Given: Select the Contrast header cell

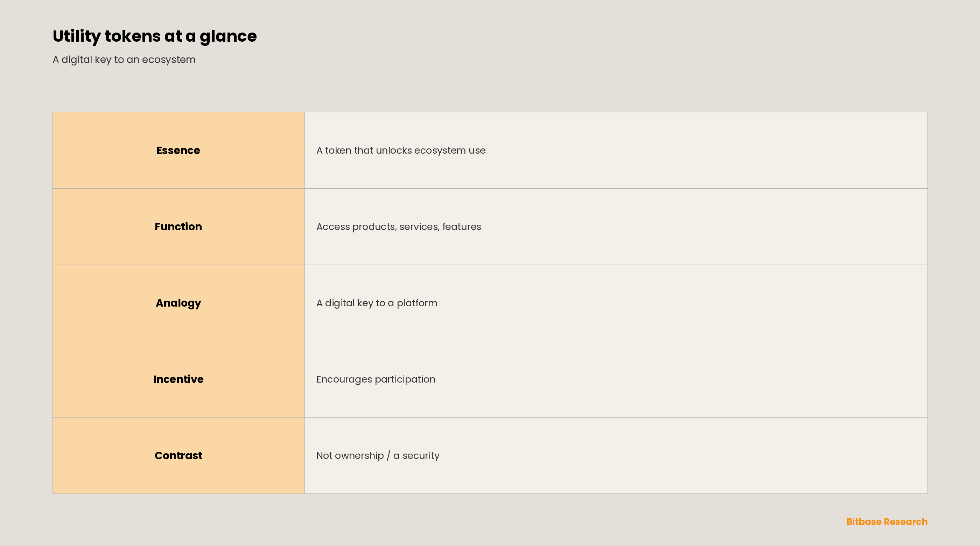Looking at the screenshot, I should pyautogui.click(x=178, y=455).
